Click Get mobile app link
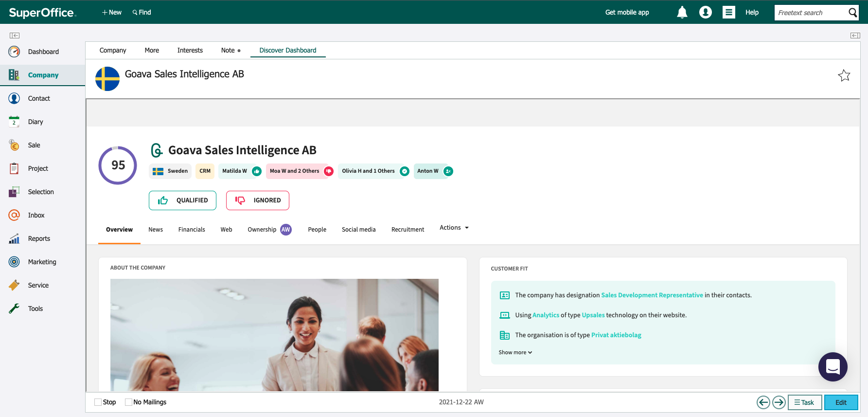The image size is (868, 417). pyautogui.click(x=627, y=12)
